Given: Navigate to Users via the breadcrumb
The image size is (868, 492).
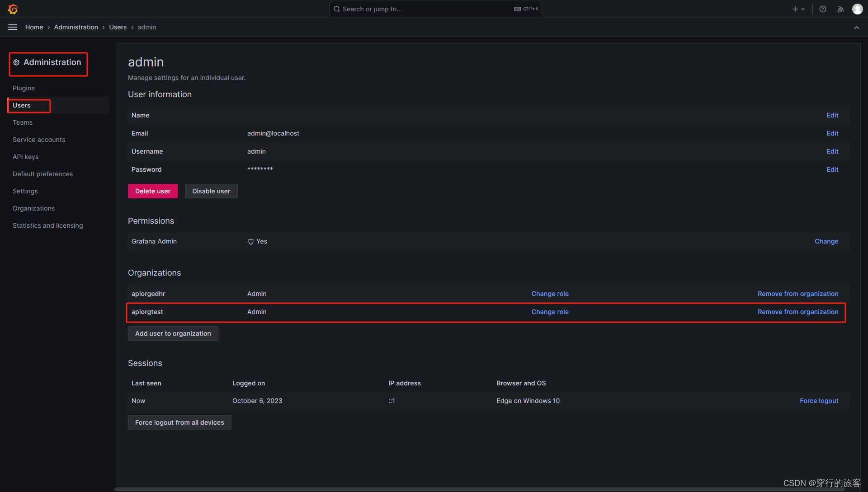Looking at the screenshot, I should click(x=118, y=27).
